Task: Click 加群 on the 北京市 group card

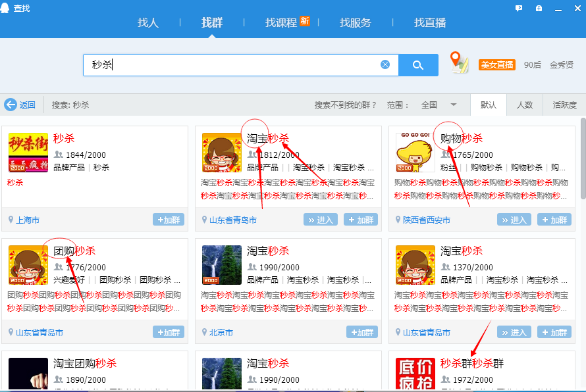Action: (362, 332)
